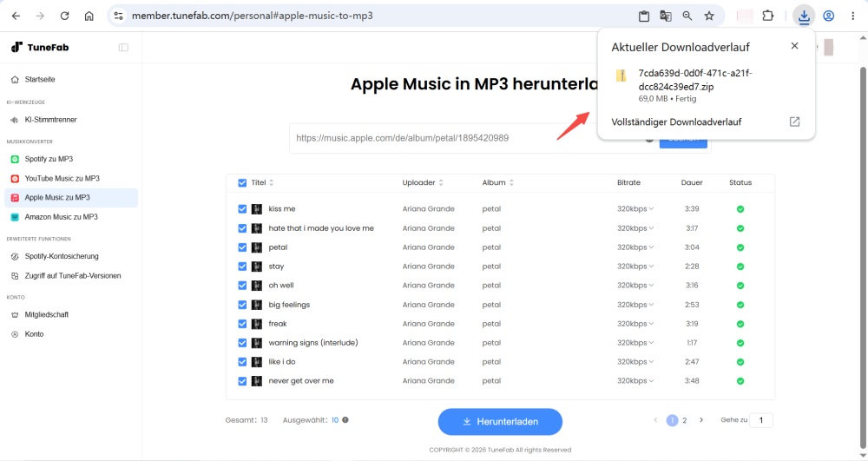
Task: Open Vollständiger Downloadverlauf link
Action: (676, 122)
